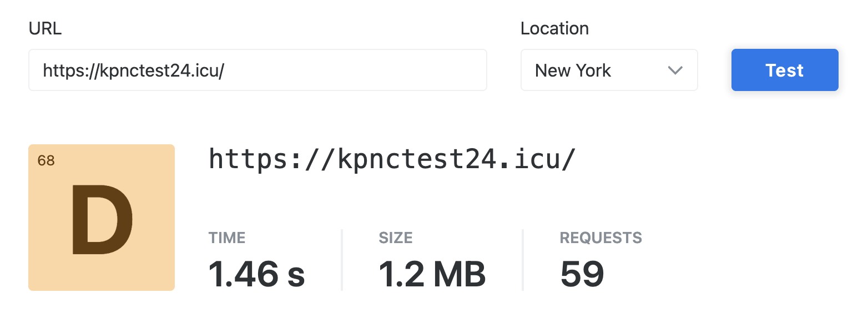This screenshot has height=333, width=868.
Task: Click the New York text in the selector
Action: tap(573, 70)
